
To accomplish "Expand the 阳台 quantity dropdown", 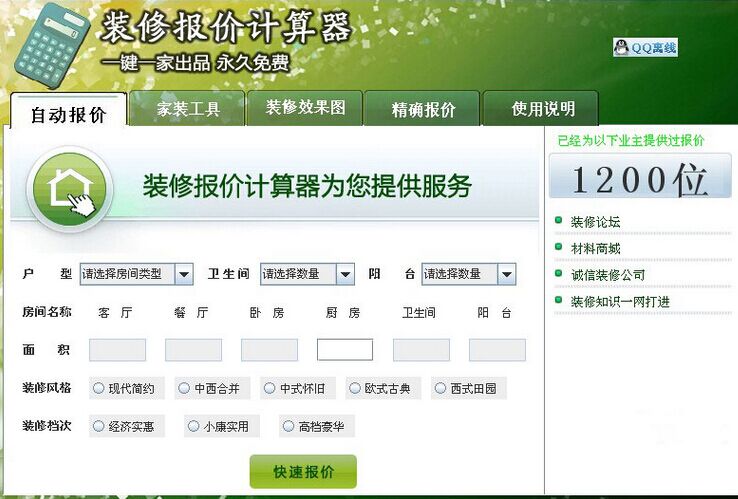I will tap(506, 274).
